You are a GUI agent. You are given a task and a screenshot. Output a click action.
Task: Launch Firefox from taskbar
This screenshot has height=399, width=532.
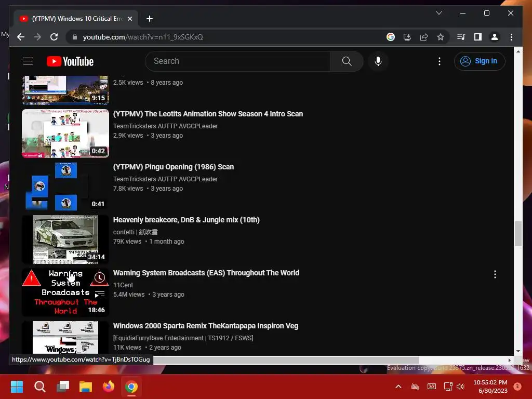coord(109,387)
